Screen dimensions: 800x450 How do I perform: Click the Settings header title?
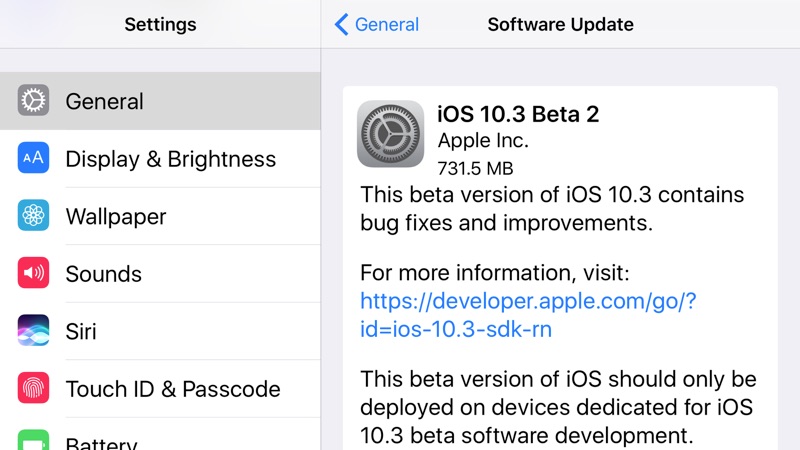pos(160,24)
